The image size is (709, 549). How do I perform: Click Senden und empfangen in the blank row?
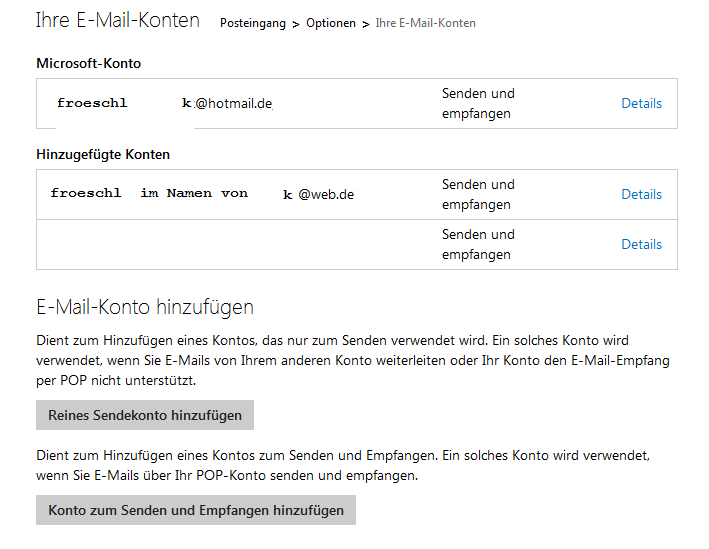[x=478, y=244]
